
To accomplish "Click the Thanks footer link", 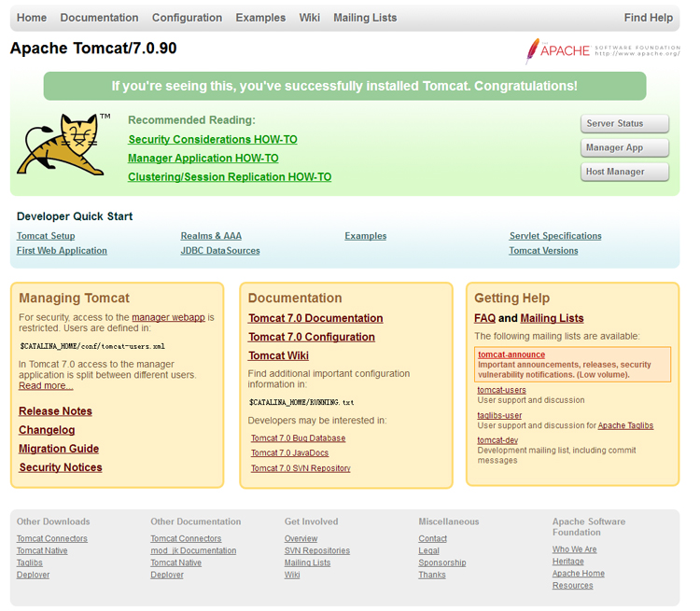I will (432, 576).
